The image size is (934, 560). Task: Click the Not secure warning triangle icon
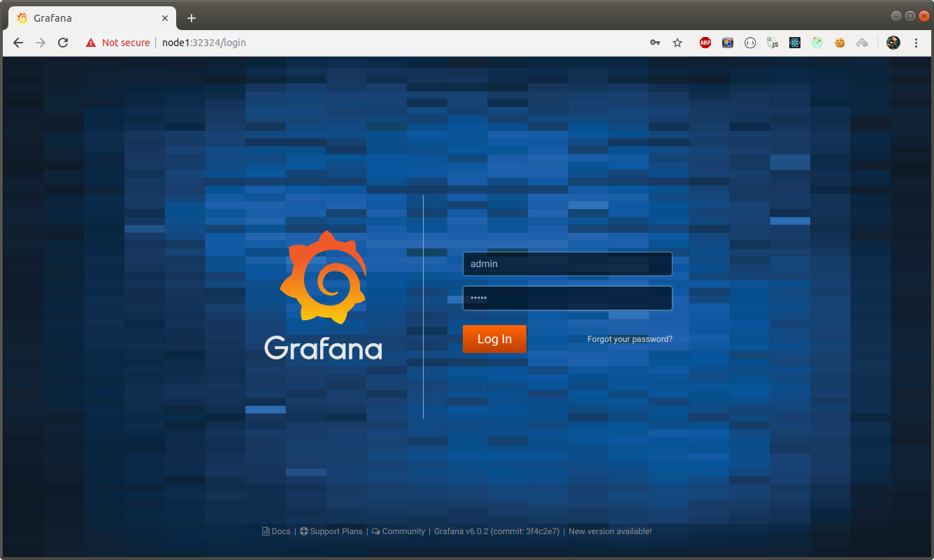click(x=91, y=43)
